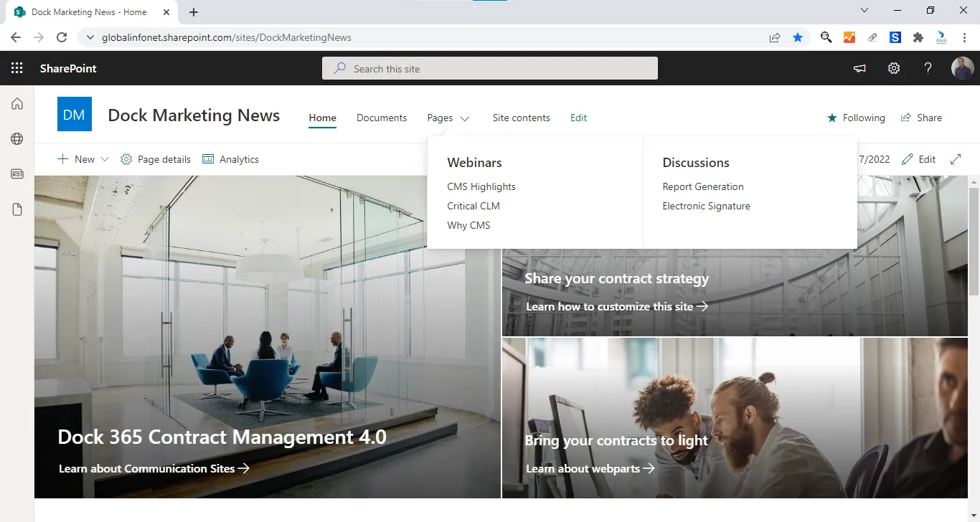Open the Chrome three-dot menu
This screenshot has height=522, width=980.
click(x=964, y=37)
